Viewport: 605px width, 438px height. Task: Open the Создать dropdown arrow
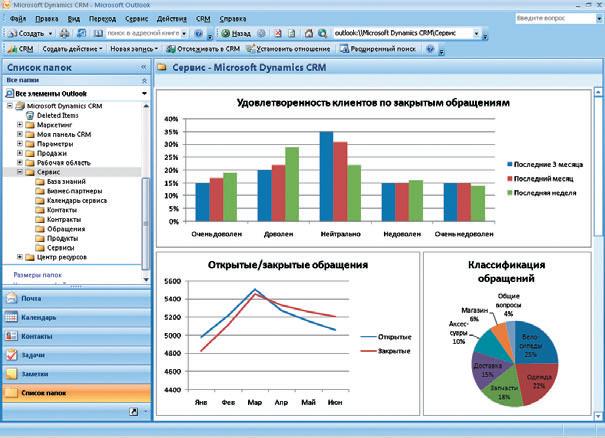click(51, 34)
